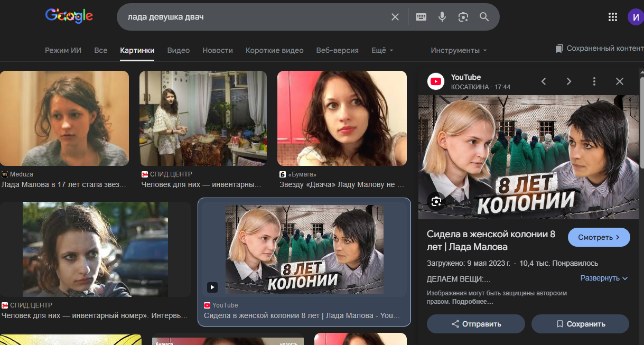Image resolution: width=644 pixels, height=345 pixels.
Task: Expand description with "Развернуть"
Action: (x=604, y=278)
